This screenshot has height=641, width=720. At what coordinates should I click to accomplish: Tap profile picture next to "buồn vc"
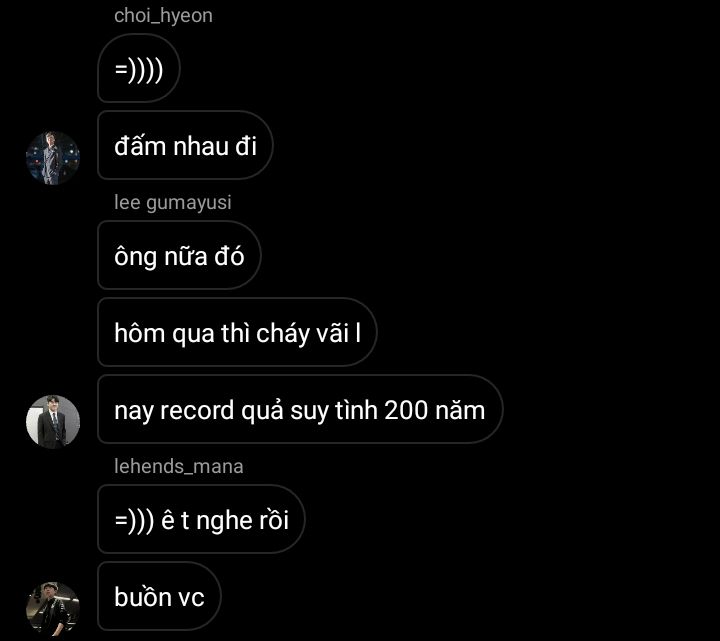point(53,608)
